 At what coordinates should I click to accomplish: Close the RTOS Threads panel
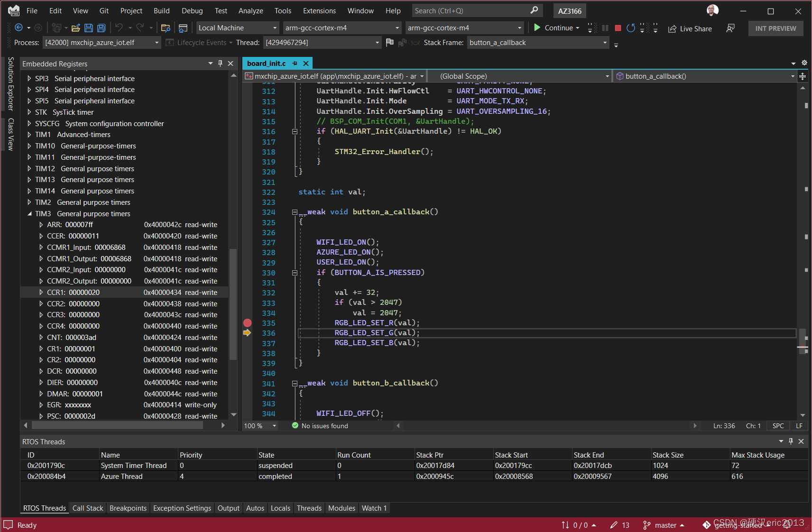(801, 441)
